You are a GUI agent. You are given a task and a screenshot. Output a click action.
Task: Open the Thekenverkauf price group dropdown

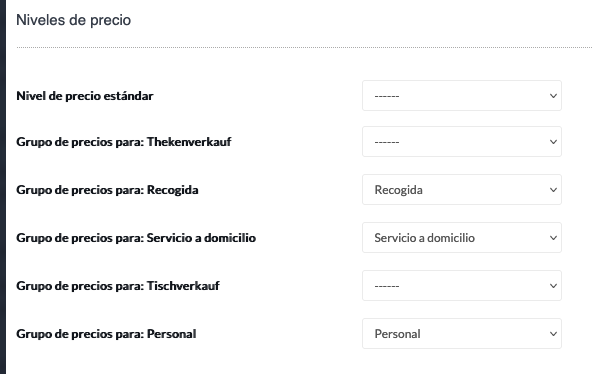pyautogui.click(x=462, y=142)
